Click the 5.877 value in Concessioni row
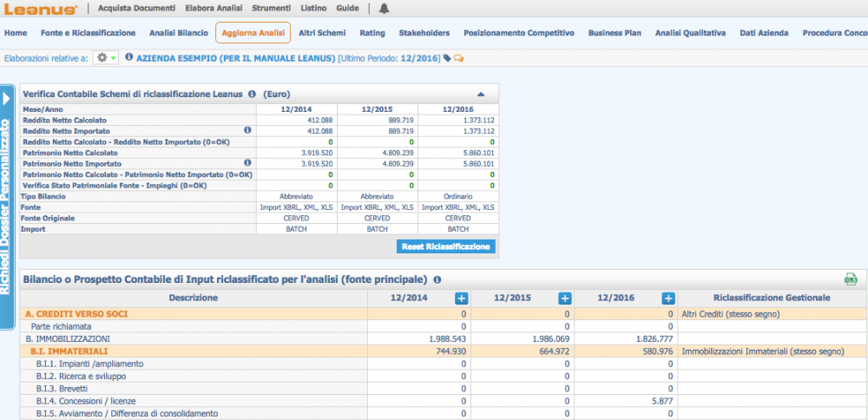Viewport: 868px width, 420px height. pyautogui.click(x=662, y=401)
